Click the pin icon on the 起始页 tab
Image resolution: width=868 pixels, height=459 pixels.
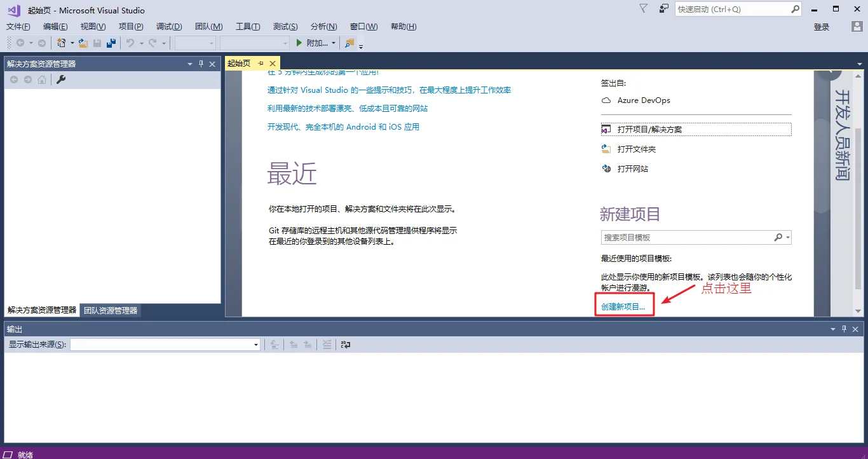[261, 63]
